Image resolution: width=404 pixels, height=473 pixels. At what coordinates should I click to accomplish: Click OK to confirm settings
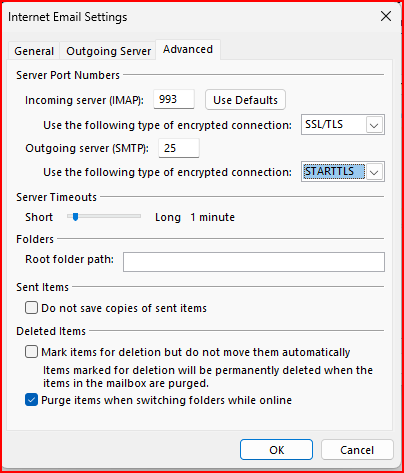276,450
